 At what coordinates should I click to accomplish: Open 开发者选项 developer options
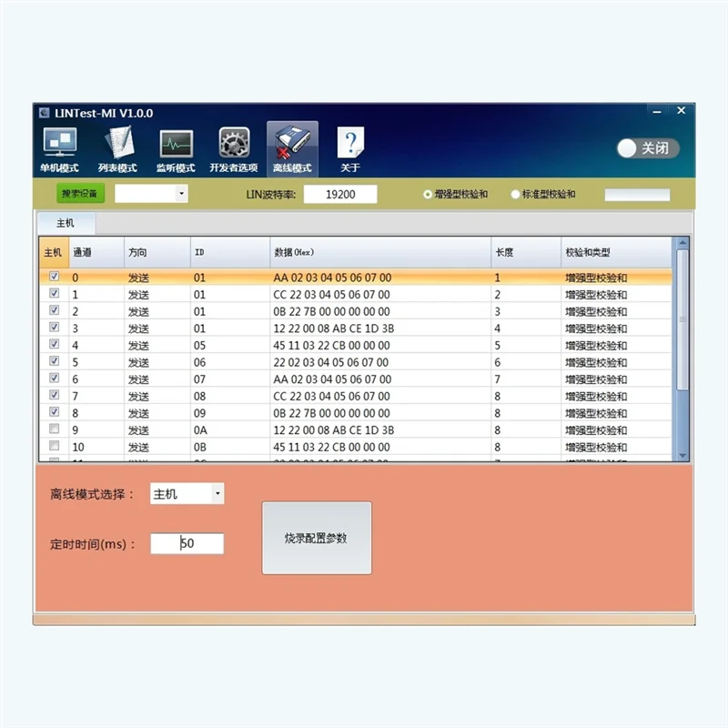[x=234, y=150]
